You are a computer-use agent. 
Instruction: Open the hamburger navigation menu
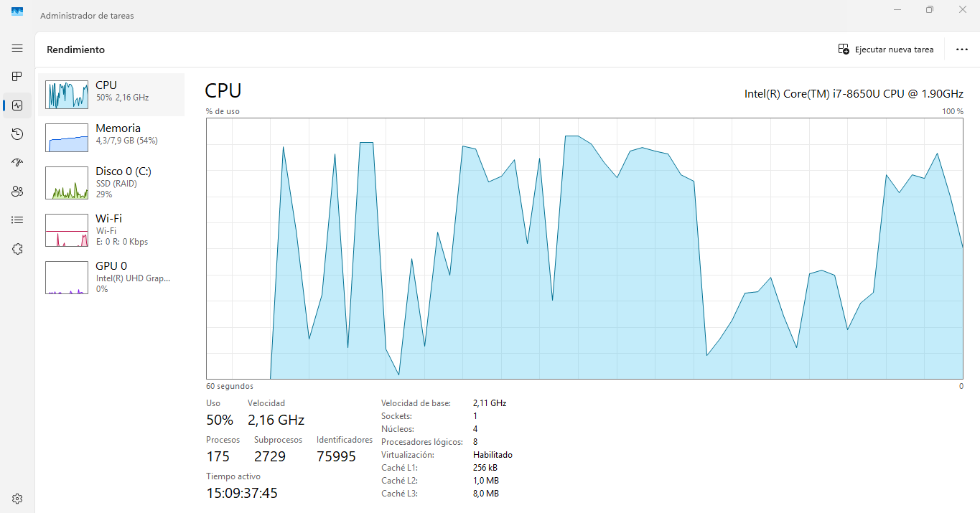tap(17, 48)
